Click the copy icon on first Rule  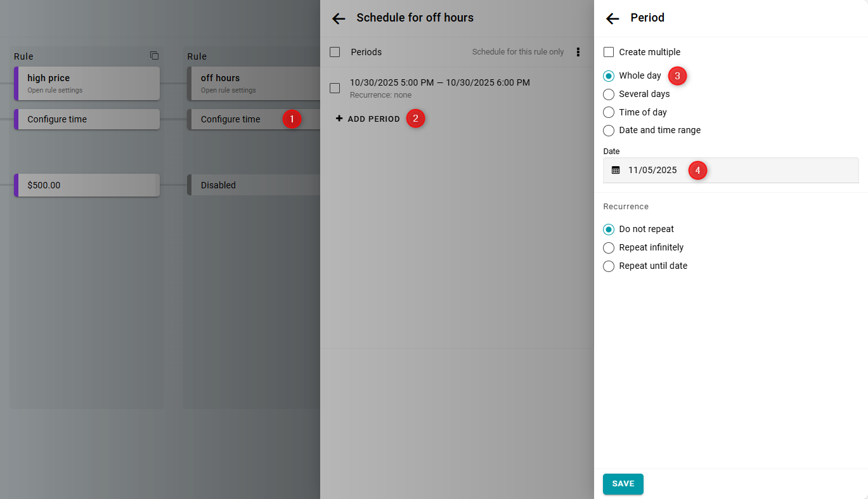154,56
